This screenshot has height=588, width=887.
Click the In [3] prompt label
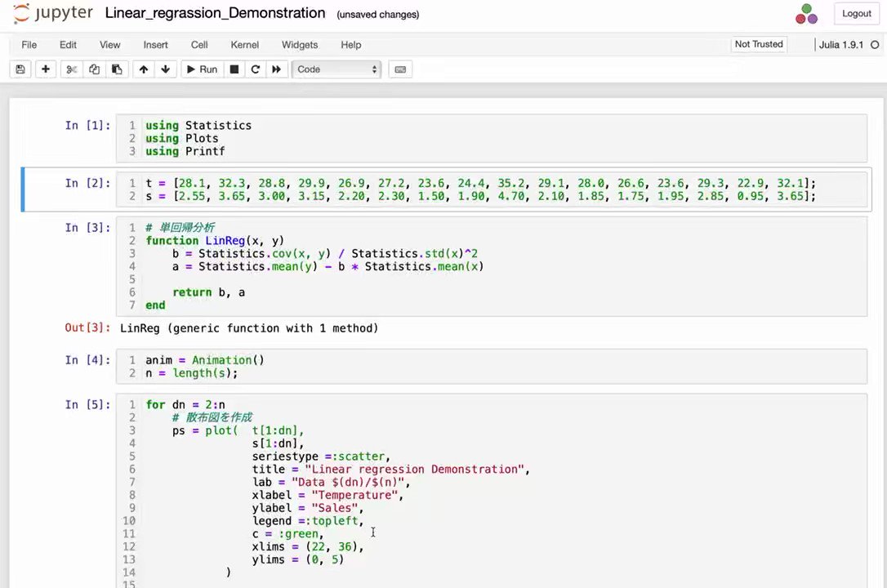87,228
